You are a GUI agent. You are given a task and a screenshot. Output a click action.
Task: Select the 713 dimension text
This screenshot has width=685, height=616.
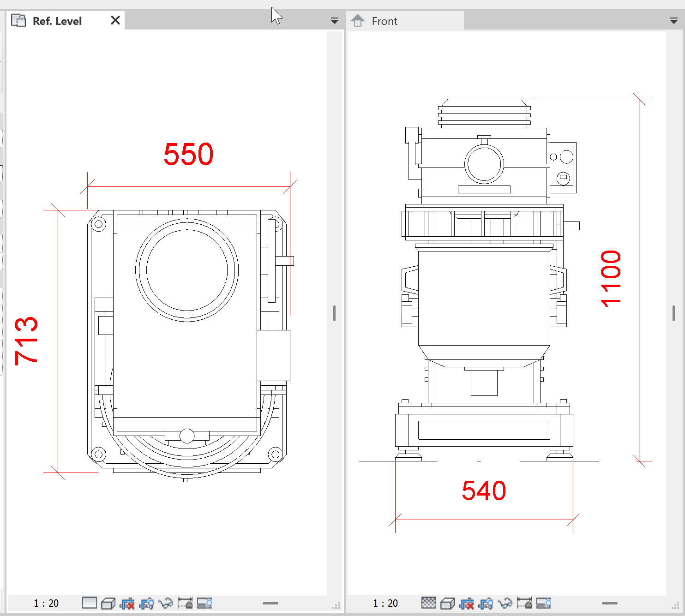tap(26, 341)
